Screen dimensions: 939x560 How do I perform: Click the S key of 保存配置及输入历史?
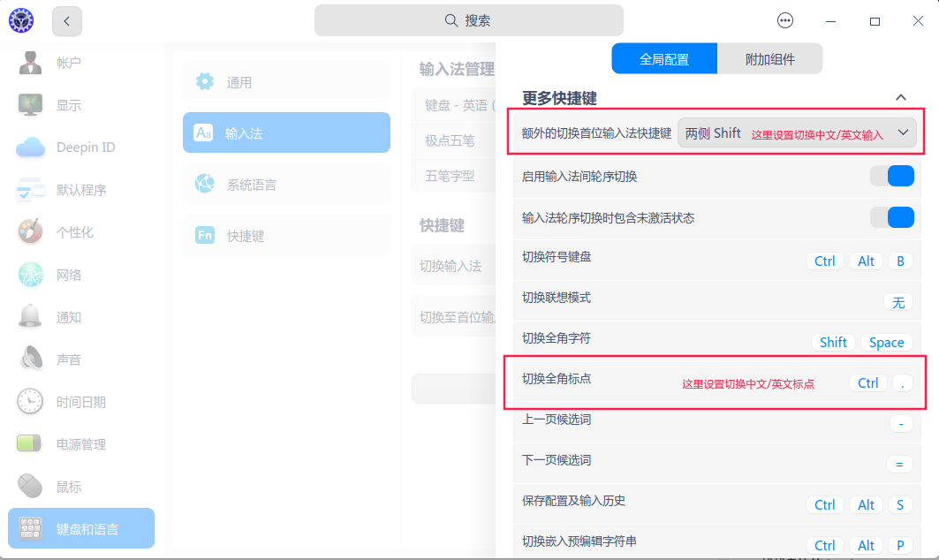pyautogui.click(x=900, y=505)
